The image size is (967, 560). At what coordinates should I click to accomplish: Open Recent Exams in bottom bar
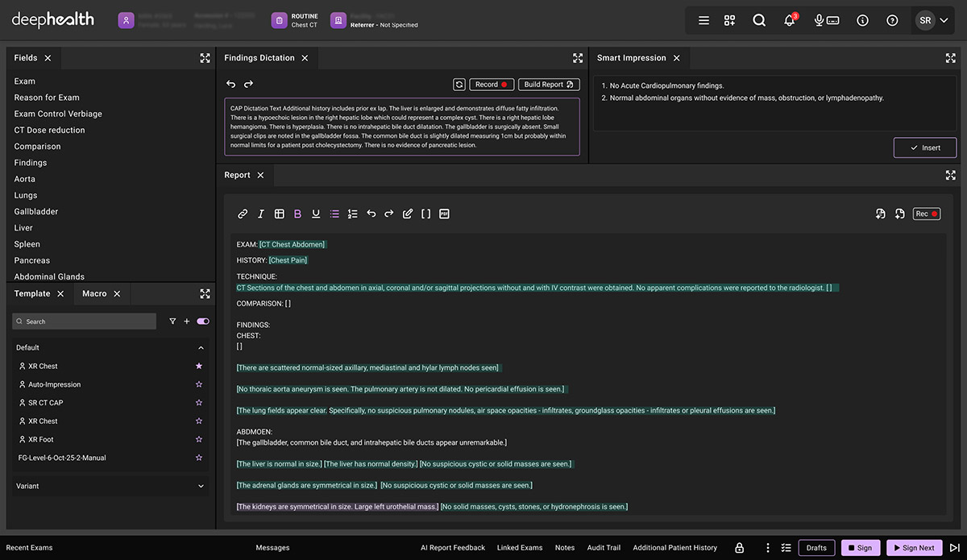point(29,548)
